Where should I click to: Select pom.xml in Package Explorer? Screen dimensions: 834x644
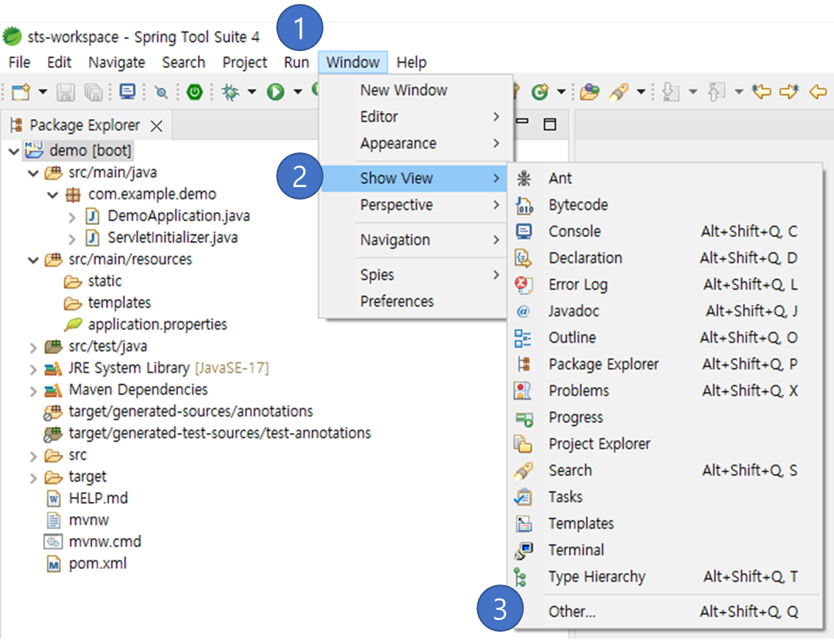(x=97, y=564)
